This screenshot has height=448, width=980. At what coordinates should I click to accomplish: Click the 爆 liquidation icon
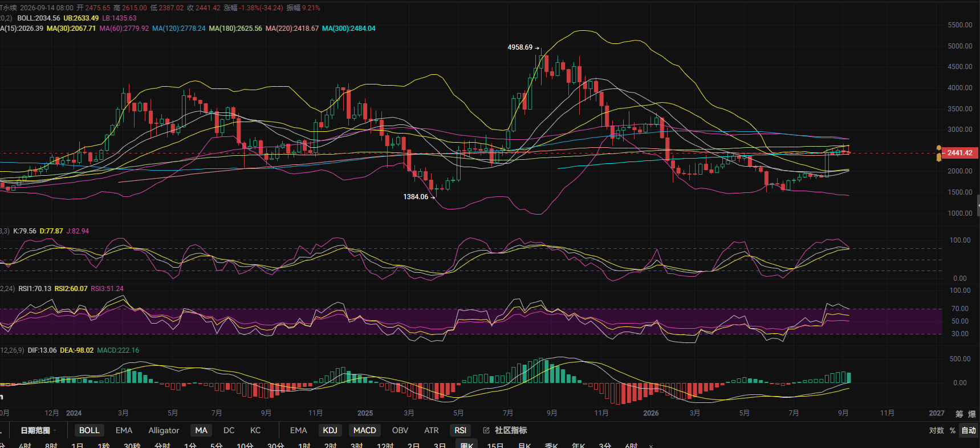click(971, 414)
